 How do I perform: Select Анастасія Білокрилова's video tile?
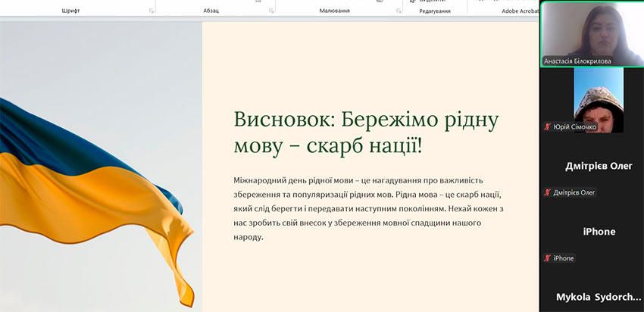591,29
